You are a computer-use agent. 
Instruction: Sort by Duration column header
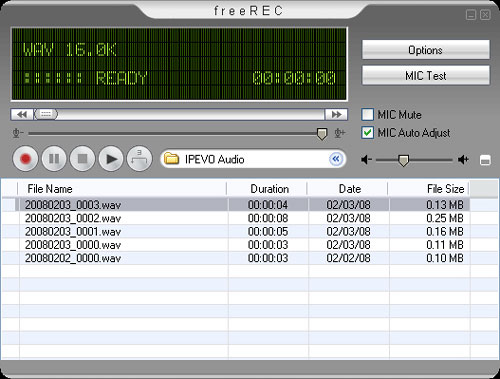click(267, 189)
